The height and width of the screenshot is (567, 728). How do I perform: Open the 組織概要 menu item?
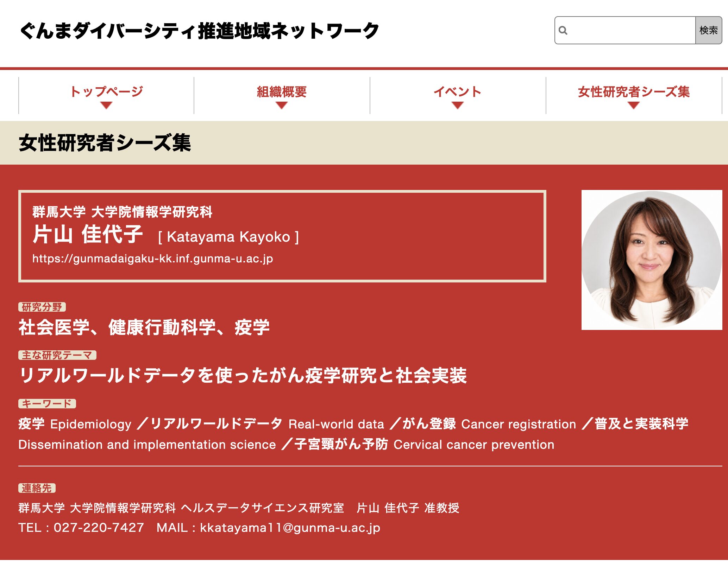(282, 91)
